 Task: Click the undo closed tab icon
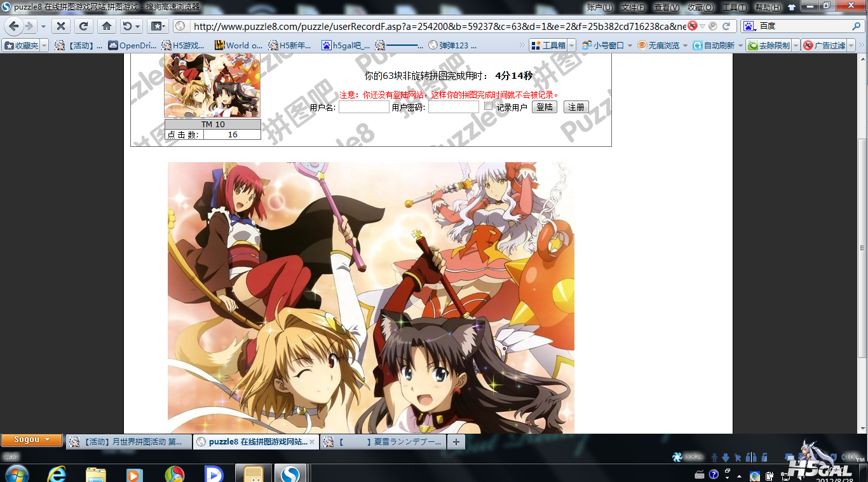(x=128, y=26)
